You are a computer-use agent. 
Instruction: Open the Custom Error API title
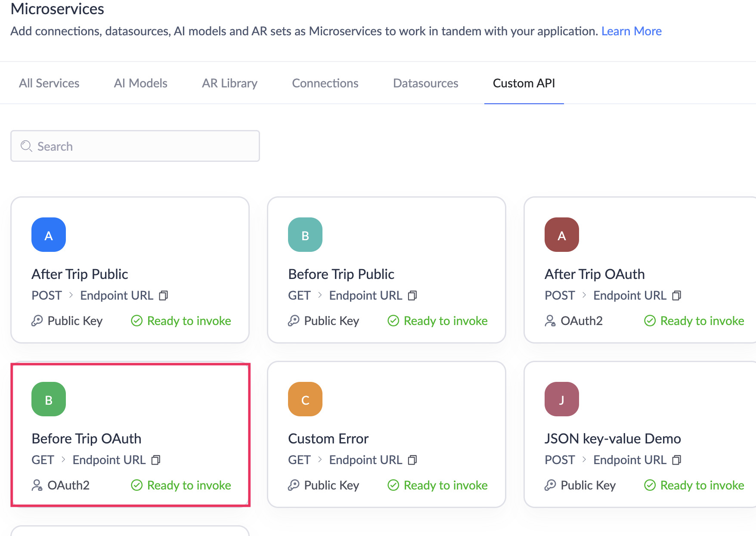pyautogui.click(x=328, y=439)
